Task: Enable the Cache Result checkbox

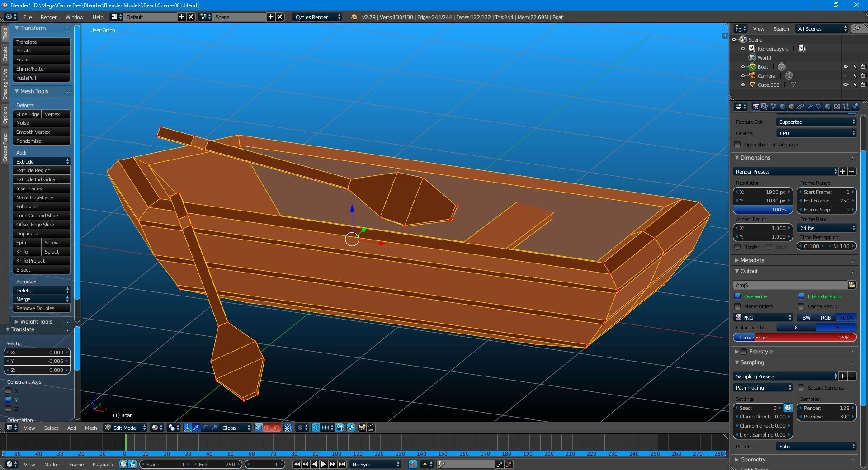Action: pyautogui.click(x=801, y=306)
